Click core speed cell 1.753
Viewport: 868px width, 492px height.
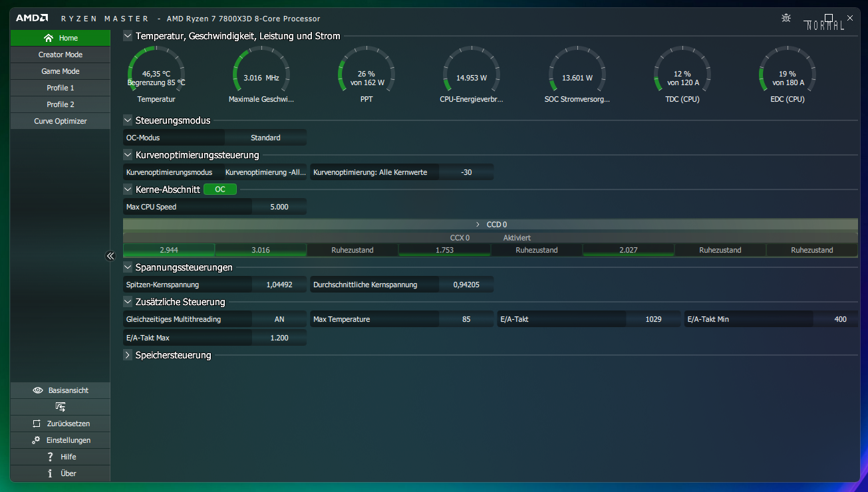(444, 250)
